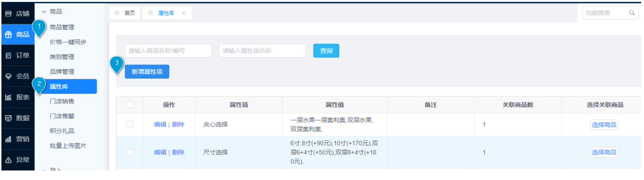Image resolution: width=644 pixels, height=180 pixels.
Task: Click 选择商品 for the 尺寸选择 row
Action: coord(604,152)
